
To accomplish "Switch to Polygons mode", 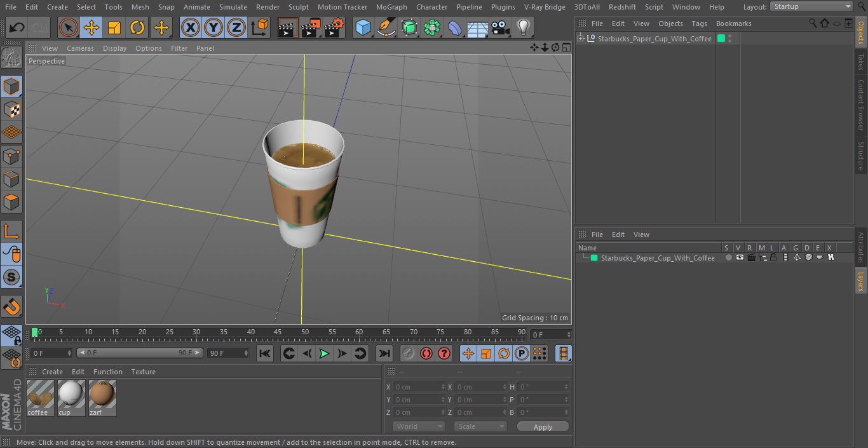I will click(11, 202).
